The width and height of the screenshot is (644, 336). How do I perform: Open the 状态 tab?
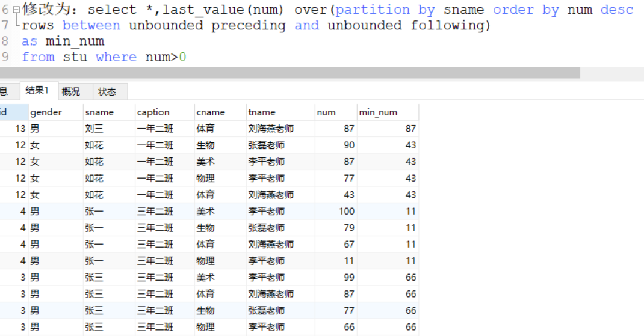[110, 91]
